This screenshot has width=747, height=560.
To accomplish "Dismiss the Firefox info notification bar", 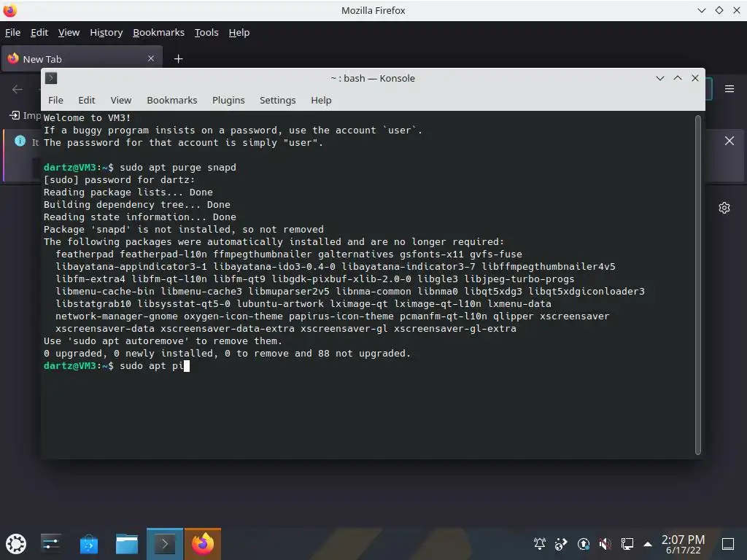I will [729, 141].
